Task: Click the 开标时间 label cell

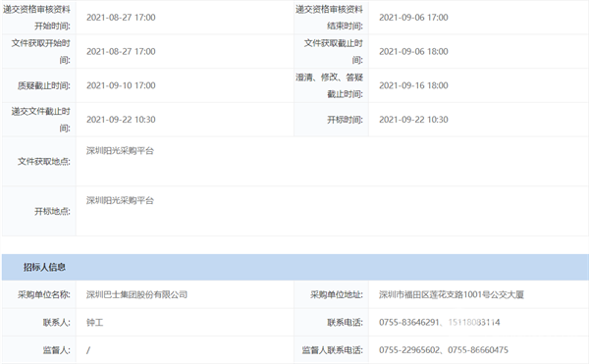Action: 331,120
